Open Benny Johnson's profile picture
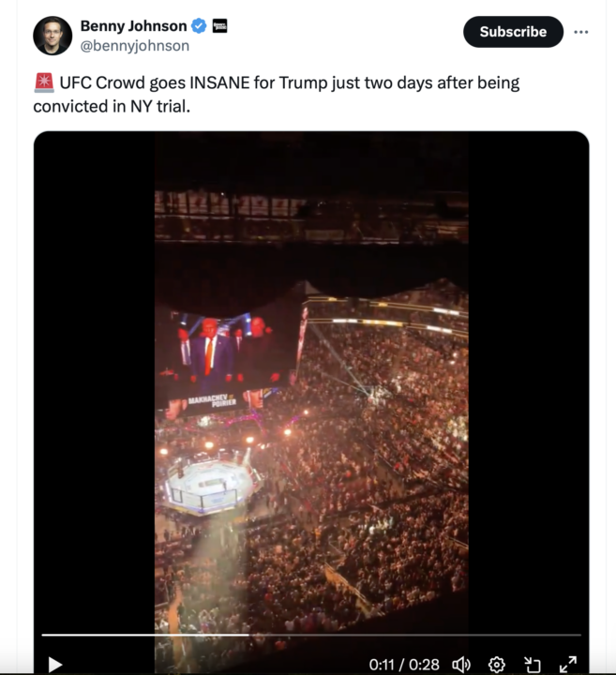Viewport: 616px width, 675px height. [53, 36]
